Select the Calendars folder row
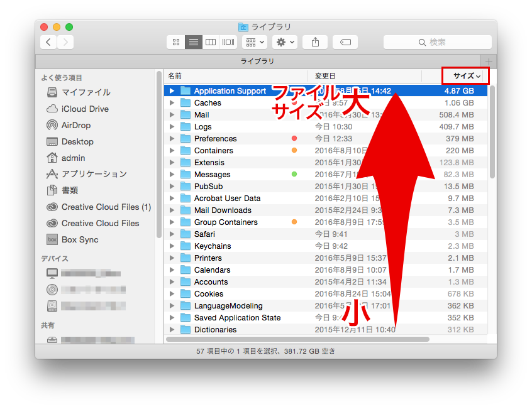 (326, 270)
